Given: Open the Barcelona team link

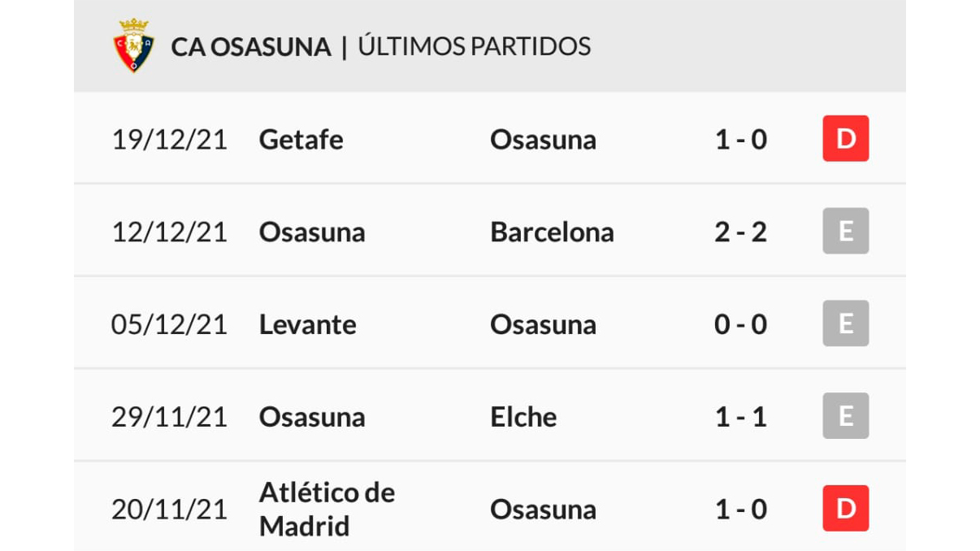Looking at the screenshot, I should click(552, 232).
